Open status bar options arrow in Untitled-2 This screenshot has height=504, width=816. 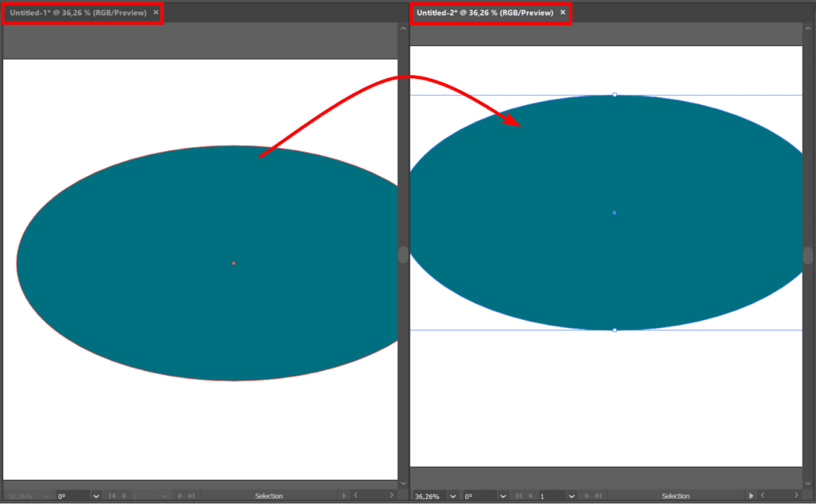[x=751, y=496]
